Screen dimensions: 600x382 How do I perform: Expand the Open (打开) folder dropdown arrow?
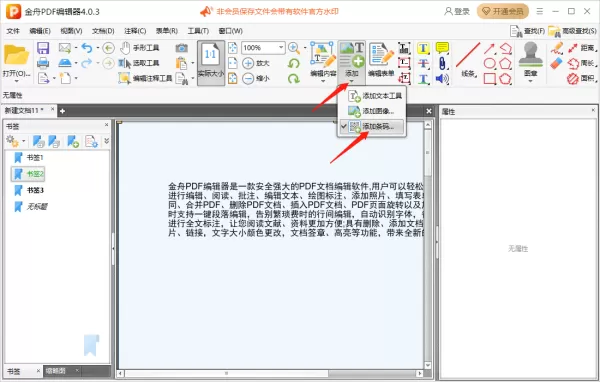(16, 81)
